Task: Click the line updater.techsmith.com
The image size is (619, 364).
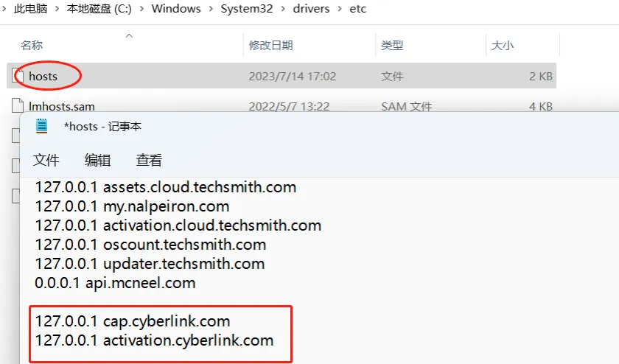Action: 150,264
